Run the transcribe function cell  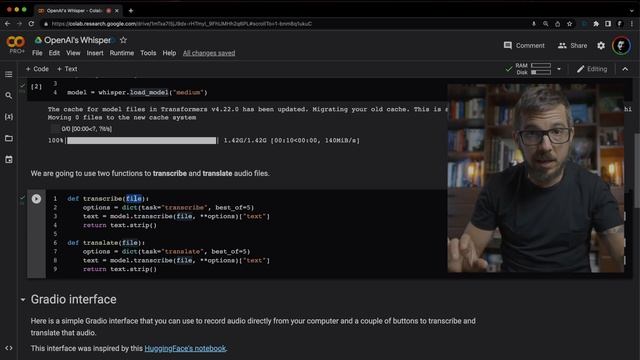coord(36,199)
